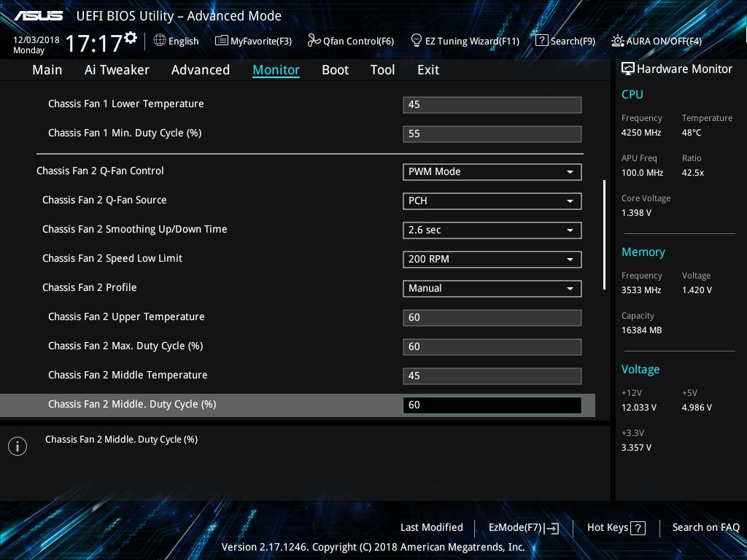Click the +12V value 12.033 V
Screen dimensions: 747x560
pyautogui.click(x=639, y=408)
